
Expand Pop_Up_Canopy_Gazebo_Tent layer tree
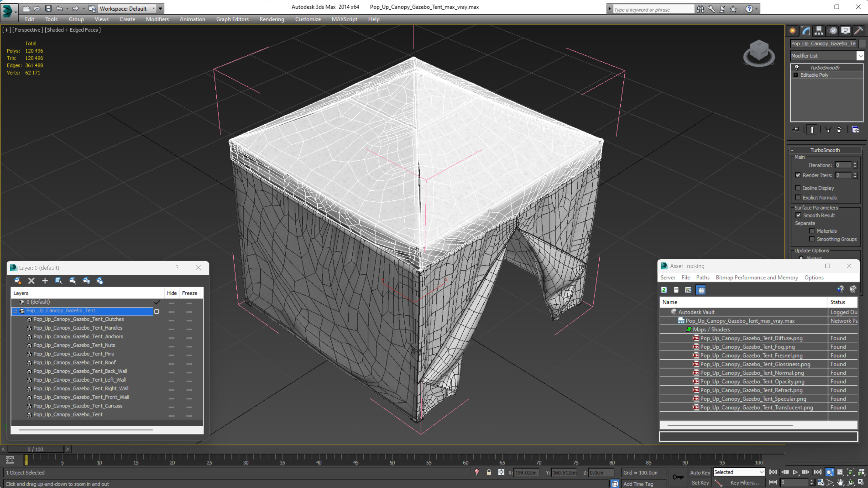(x=16, y=310)
